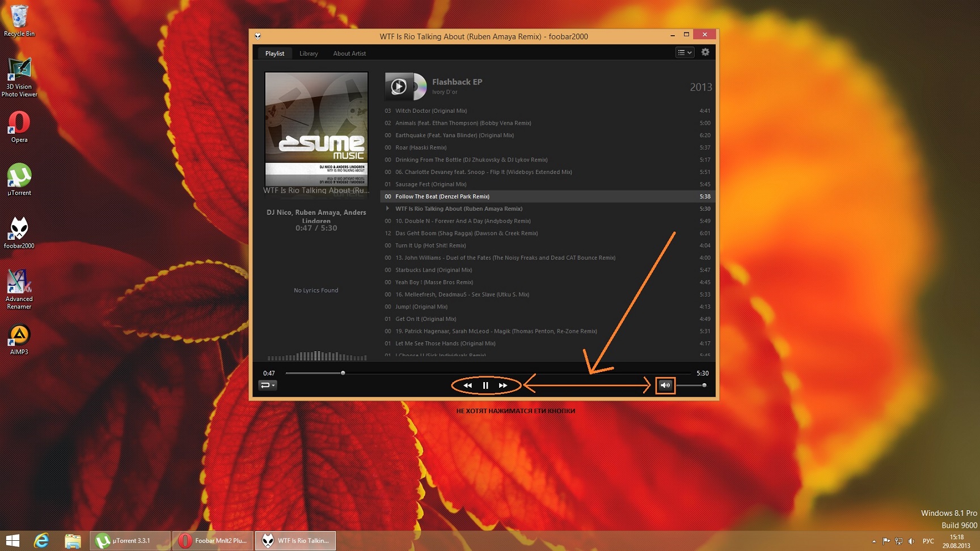Select track Das Geht Boom (Shag Ragga)
This screenshot has height=551, width=980.
click(548, 233)
